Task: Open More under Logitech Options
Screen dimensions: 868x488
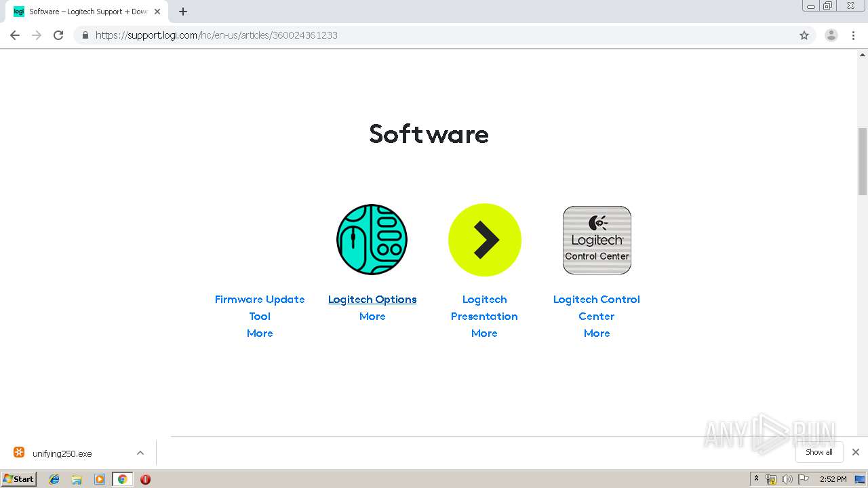Action: pyautogui.click(x=372, y=317)
